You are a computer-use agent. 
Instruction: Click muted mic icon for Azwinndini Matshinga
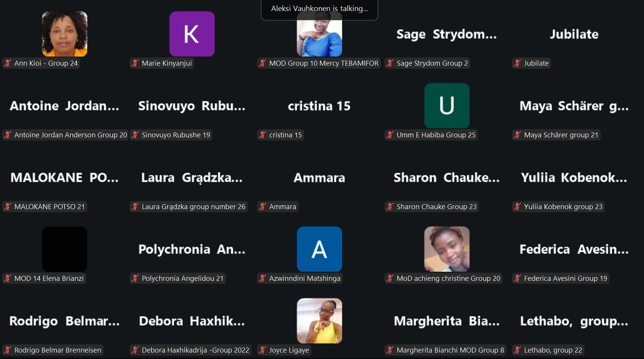click(262, 278)
